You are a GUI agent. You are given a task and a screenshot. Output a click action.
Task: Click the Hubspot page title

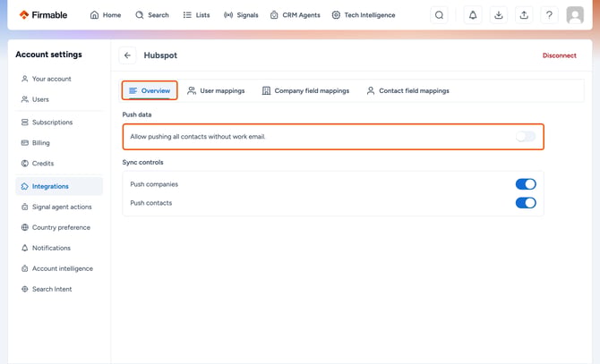[160, 55]
